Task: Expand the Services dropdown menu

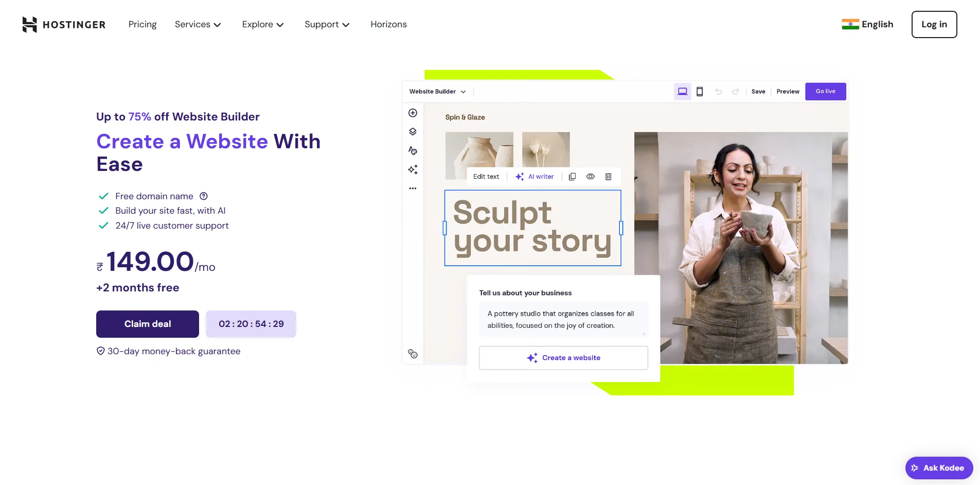Action: click(198, 24)
